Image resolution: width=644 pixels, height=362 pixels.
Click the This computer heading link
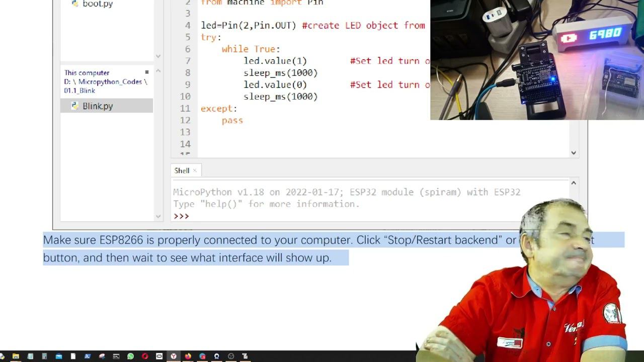coord(87,72)
